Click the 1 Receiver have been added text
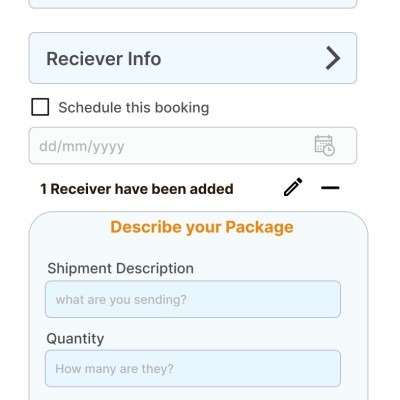 tap(137, 189)
